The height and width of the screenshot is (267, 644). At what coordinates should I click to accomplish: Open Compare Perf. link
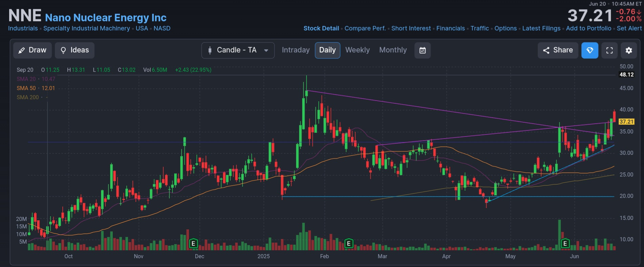365,28
